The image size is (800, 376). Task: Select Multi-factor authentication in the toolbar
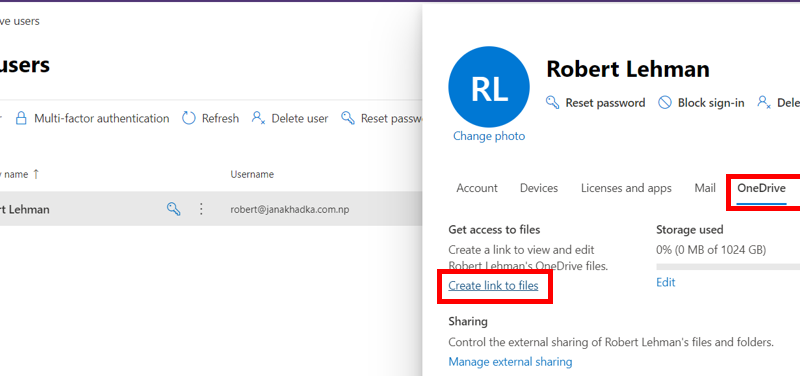pos(102,118)
